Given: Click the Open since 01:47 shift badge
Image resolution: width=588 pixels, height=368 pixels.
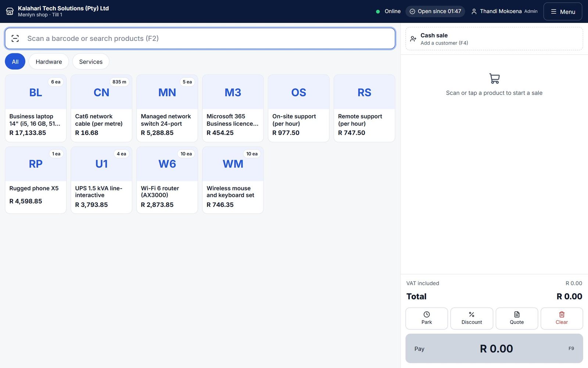Looking at the screenshot, I should pyautogui.click(x=435, y=11).
